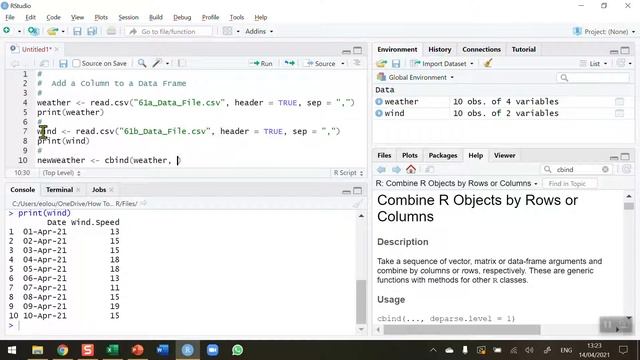Open the List view dropdown

click(x=593, y=64)
